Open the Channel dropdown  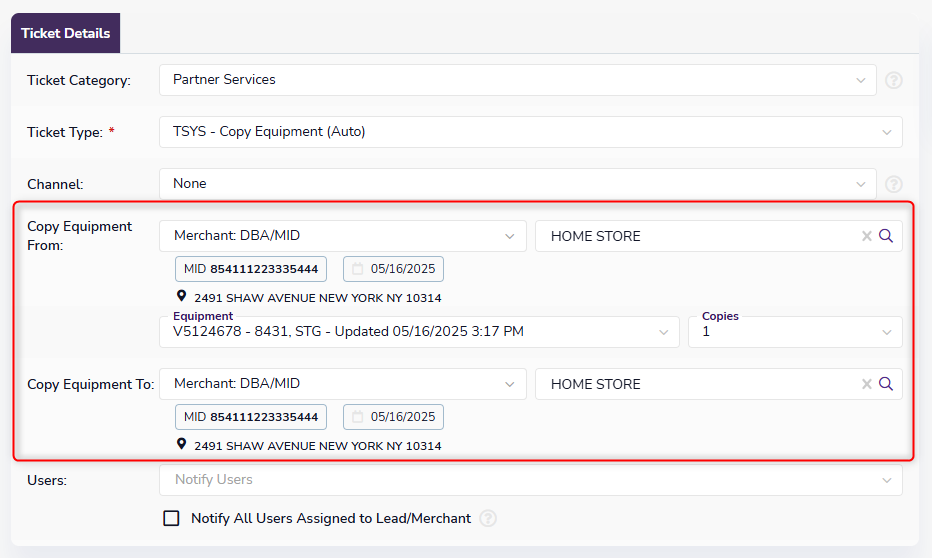[x=517, y=184]
